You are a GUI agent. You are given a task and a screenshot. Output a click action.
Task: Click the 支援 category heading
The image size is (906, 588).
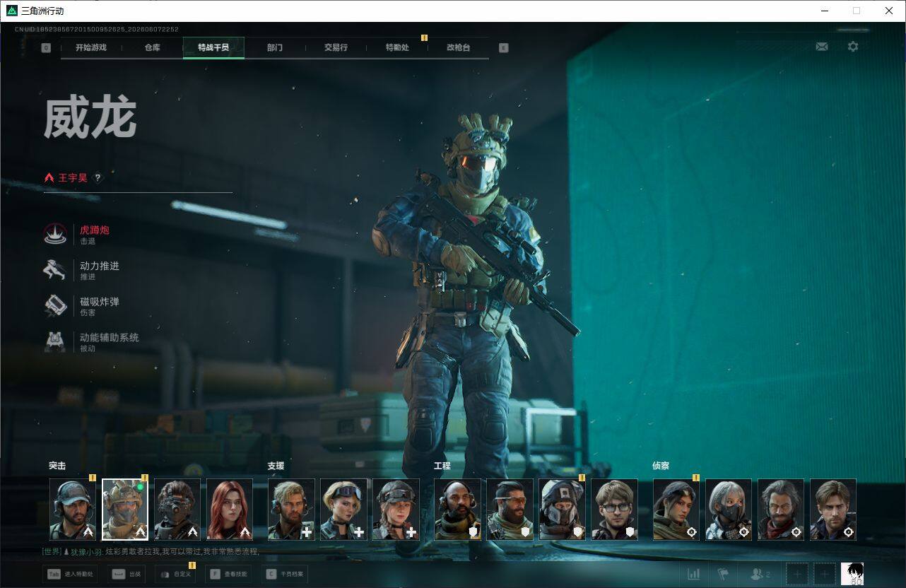pyautogui.click(x=276, y=466)
